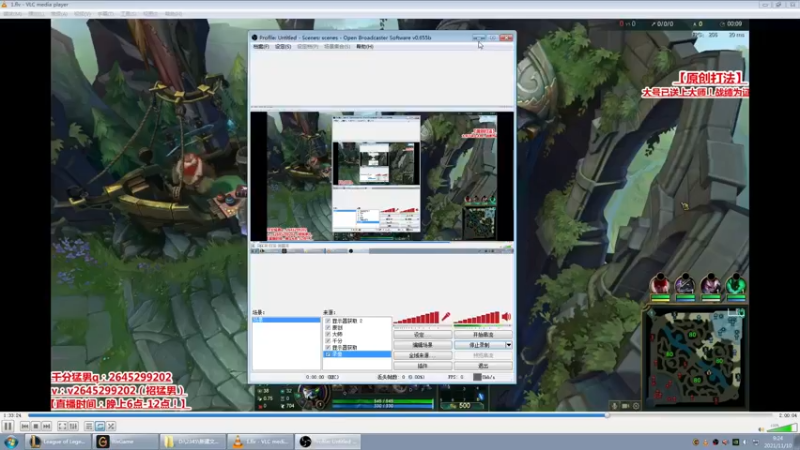This screenshot has width=800, height=450.
Task: Click the champion portrait in game HUD
Action: 312,396
